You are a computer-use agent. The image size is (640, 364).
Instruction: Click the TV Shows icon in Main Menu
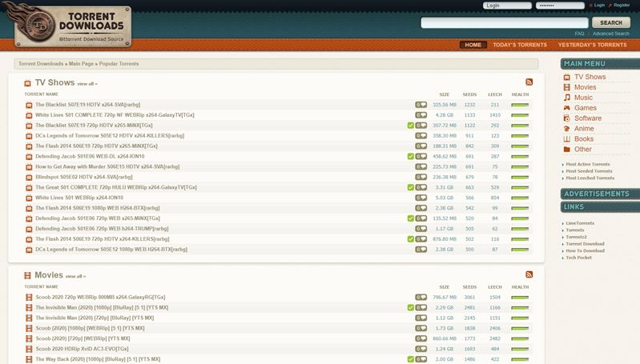[566, 77]
